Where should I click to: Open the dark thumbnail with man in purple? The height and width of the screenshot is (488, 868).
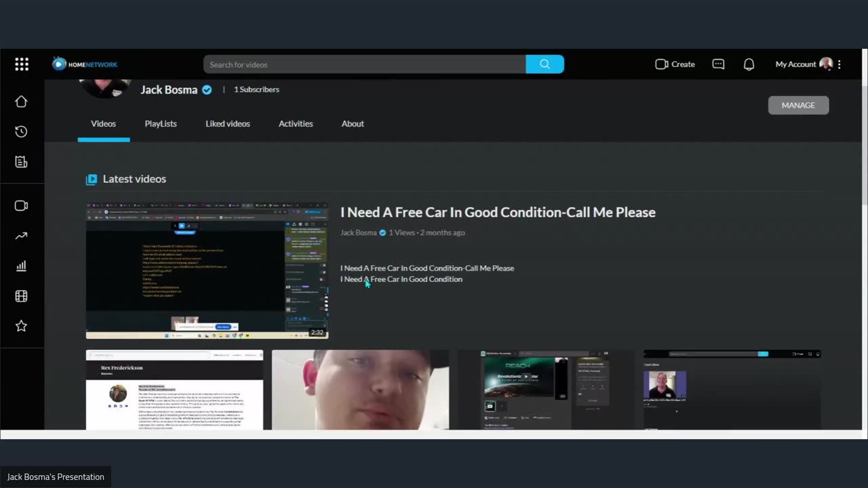click(x=732, y=390)
